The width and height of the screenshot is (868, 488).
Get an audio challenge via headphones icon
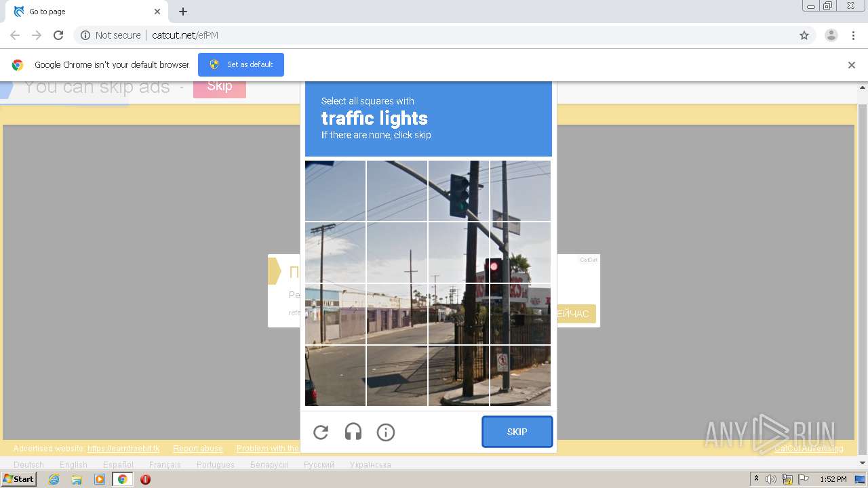pos(353,432)
